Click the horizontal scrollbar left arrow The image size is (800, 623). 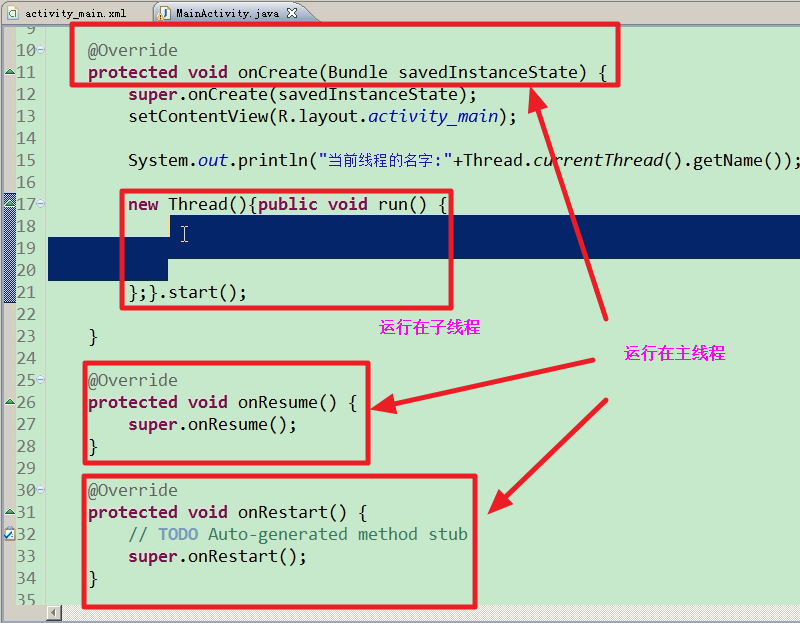[x=54, y=612]
